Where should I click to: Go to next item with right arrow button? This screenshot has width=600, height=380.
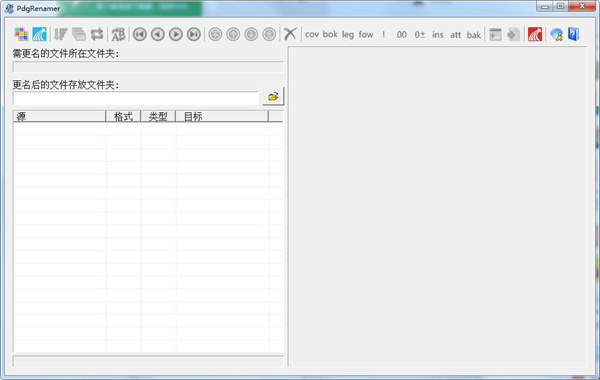176,34
